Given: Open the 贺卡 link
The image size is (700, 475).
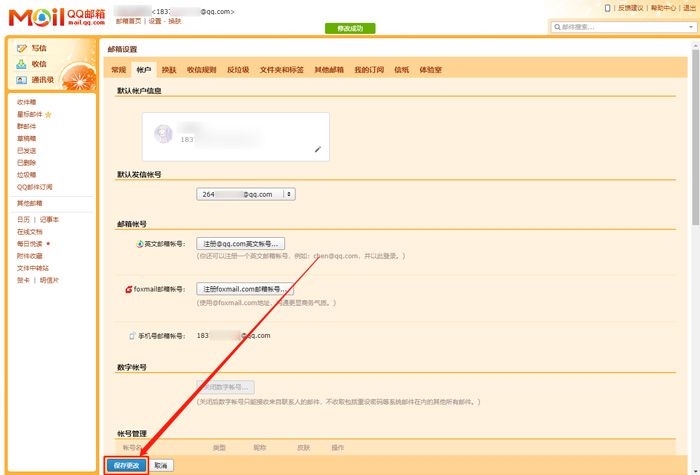Looking at the screenshot, I should click(x=23, y=280).
